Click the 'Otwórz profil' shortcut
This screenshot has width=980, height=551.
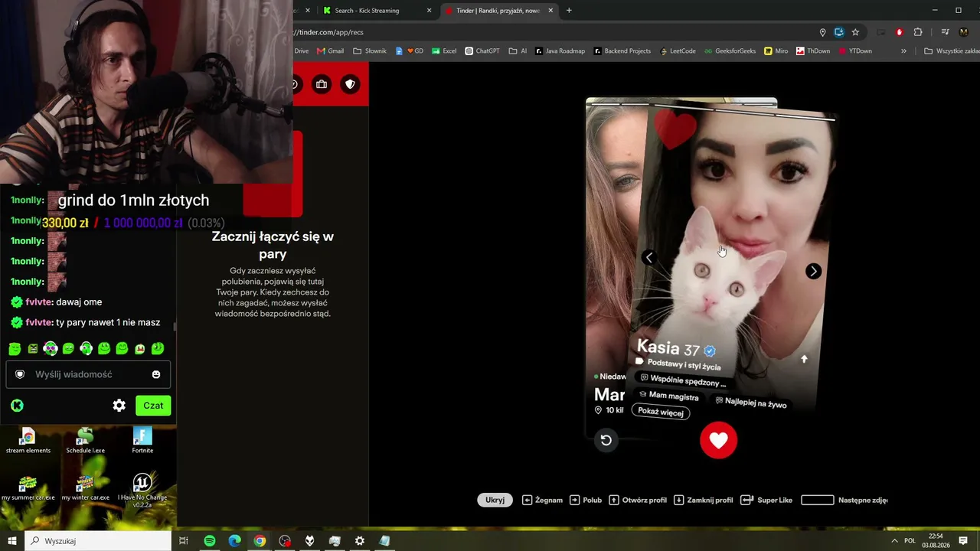pyautogui.click(x=638, y=500)
